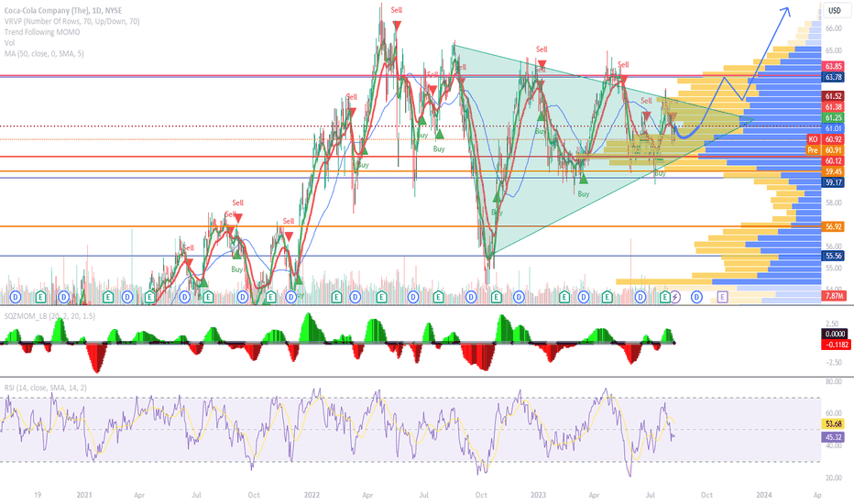Click the green 61.25 price label
Screen dimensions: 854x504
[833, 117]
